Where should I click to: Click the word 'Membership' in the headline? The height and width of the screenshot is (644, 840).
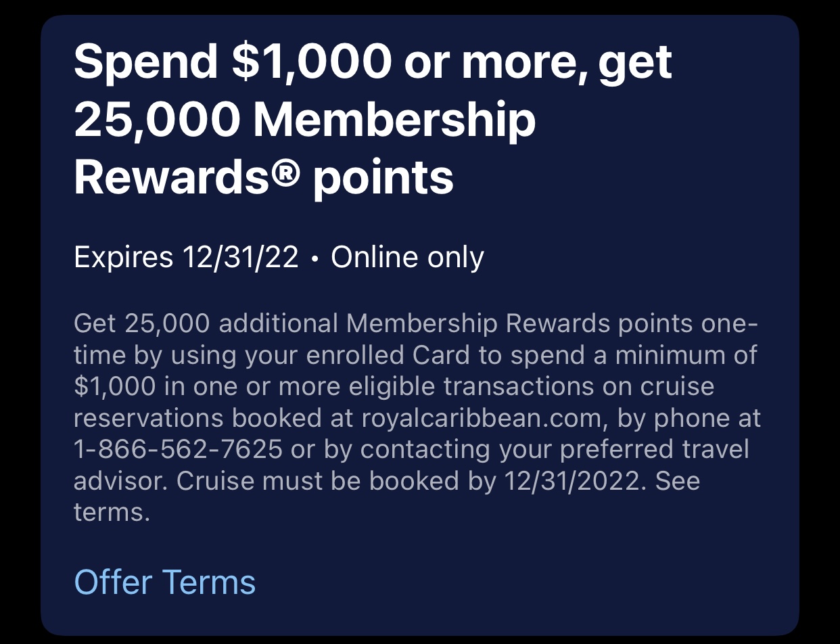[395, 119]
